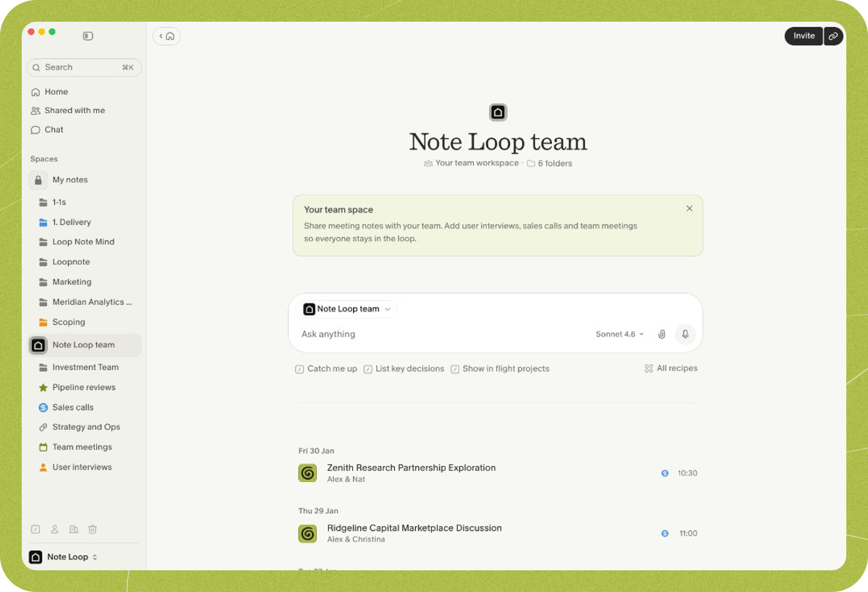The width and height of the screenshot is (868, 592).
Task: Run the List key decisions recipe
Action: tap(404, 369)
